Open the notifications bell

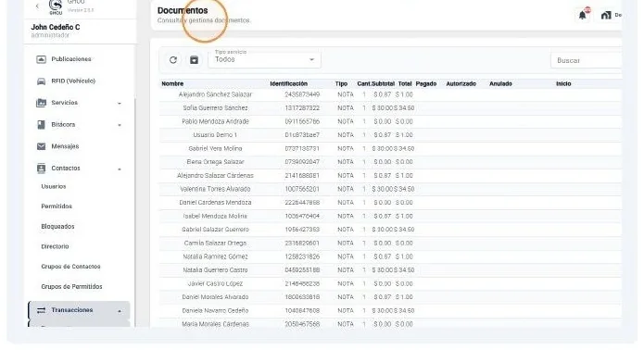pyautogui.click(x=583, y=15)
